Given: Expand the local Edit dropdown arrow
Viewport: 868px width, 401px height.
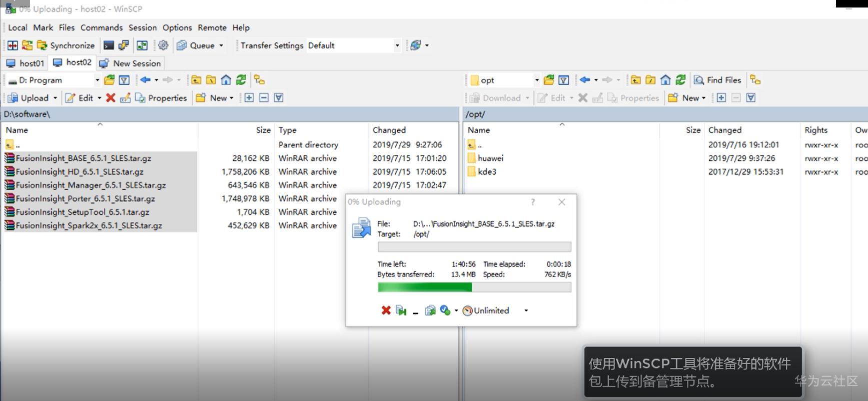Looking at the screenshot, I should (99, 98).
